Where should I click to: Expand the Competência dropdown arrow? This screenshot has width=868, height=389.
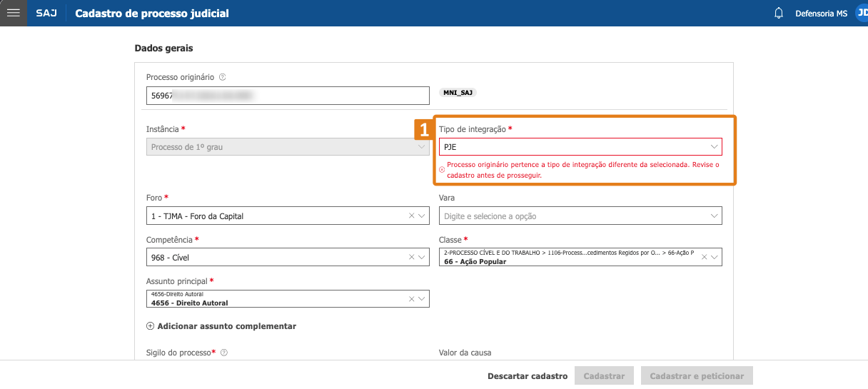422,257
